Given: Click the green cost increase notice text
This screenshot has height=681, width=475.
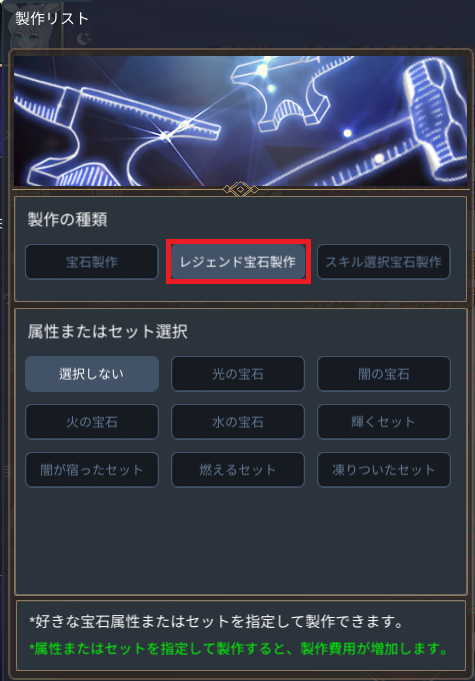Looking at the screenshot, I should click(x=239, y=649).
